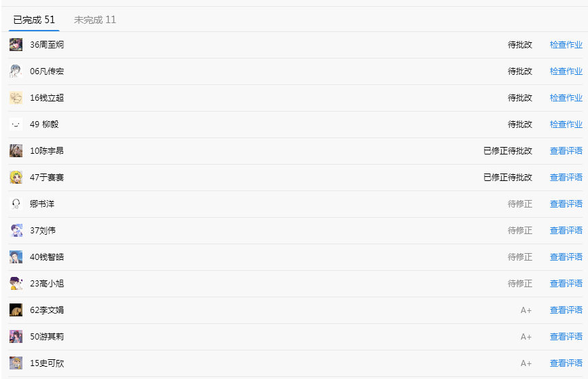The image size is (588, 379).
Task: Select student name 23高小旭
Action: pos(47,284)
